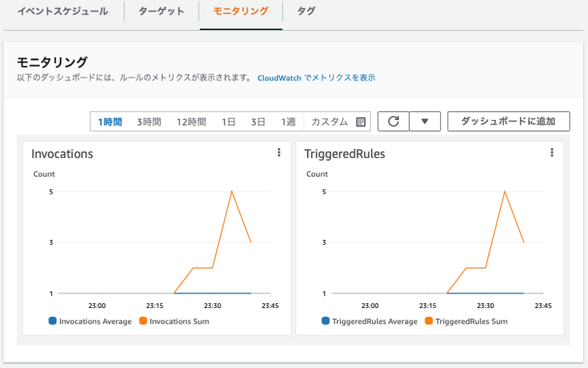Click the Invocations Average legend label
588x368 pixels.
(x=95, y=322)
